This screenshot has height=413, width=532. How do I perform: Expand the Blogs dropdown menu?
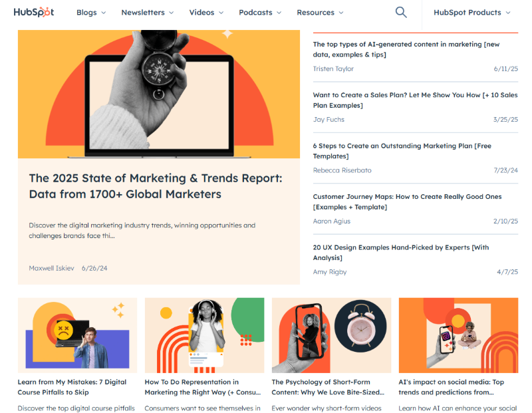92,12
